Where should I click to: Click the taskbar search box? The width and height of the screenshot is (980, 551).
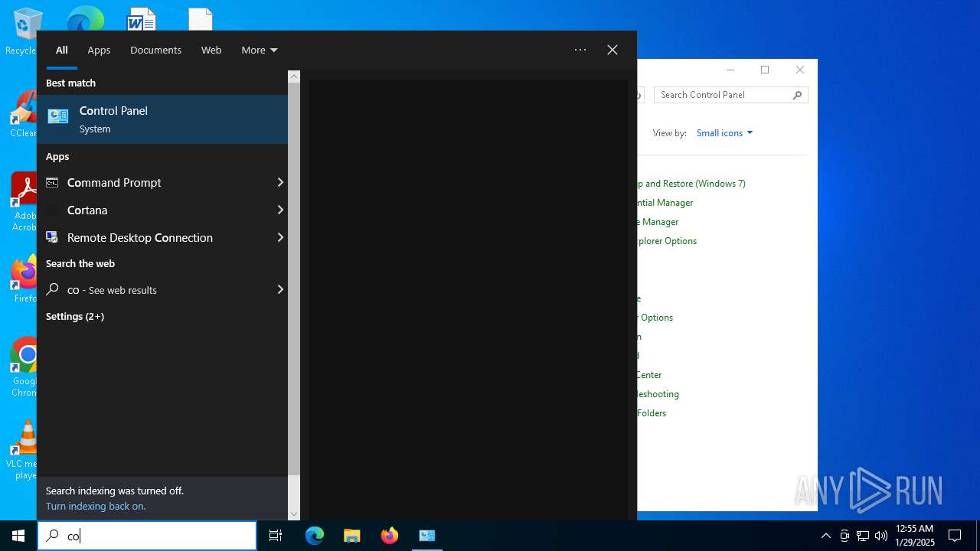(x=147, y=536)
